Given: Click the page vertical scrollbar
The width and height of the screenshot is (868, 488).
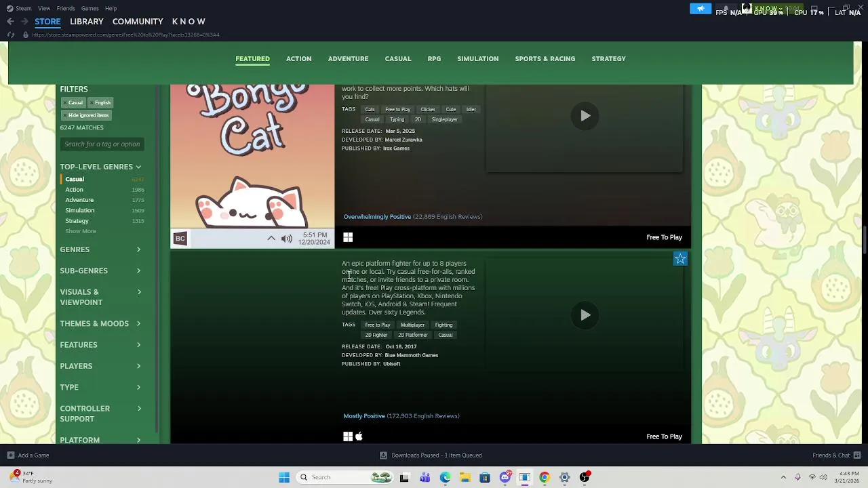Looking at the screenshot, I should [863, 241].
